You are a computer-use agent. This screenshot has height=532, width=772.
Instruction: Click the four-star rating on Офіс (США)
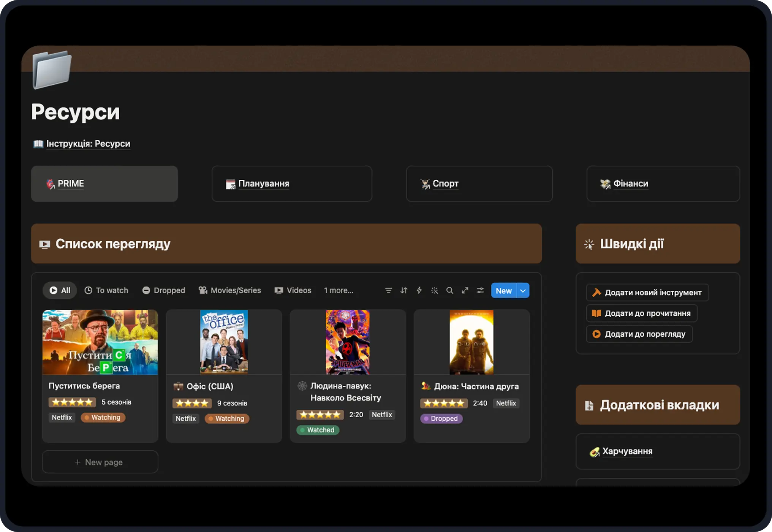(192, 404)
